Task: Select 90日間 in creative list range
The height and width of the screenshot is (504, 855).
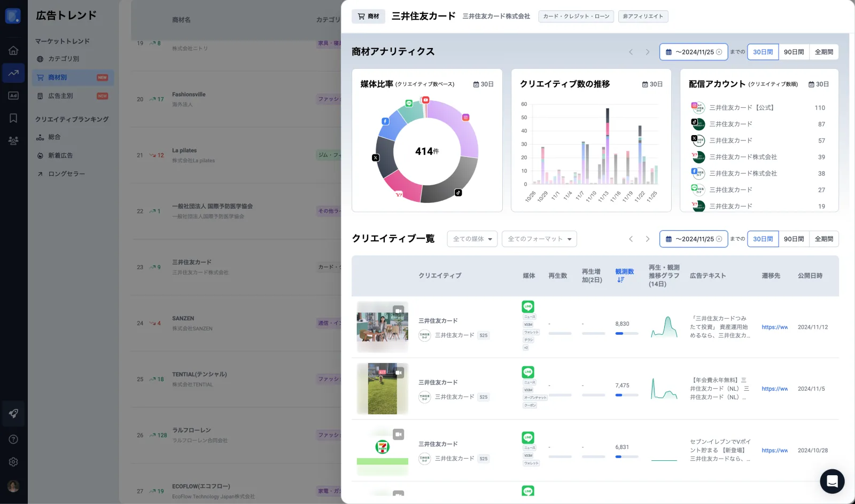Action: (794, 239)
